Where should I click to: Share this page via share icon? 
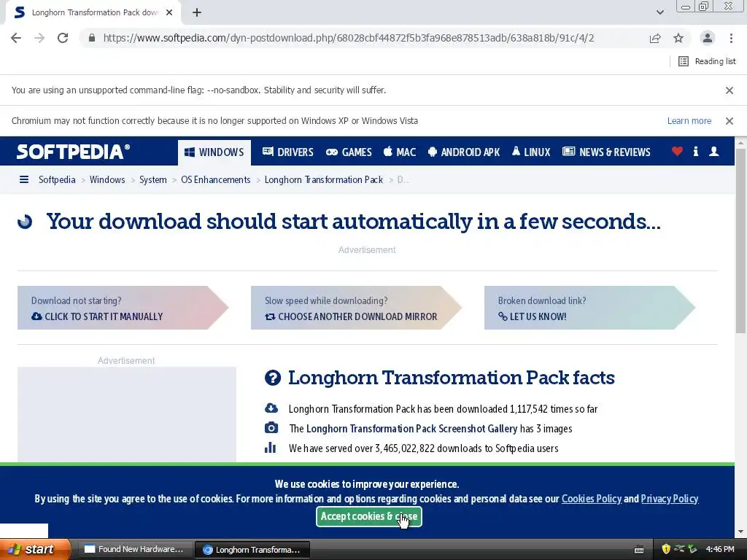coord(655,38)
